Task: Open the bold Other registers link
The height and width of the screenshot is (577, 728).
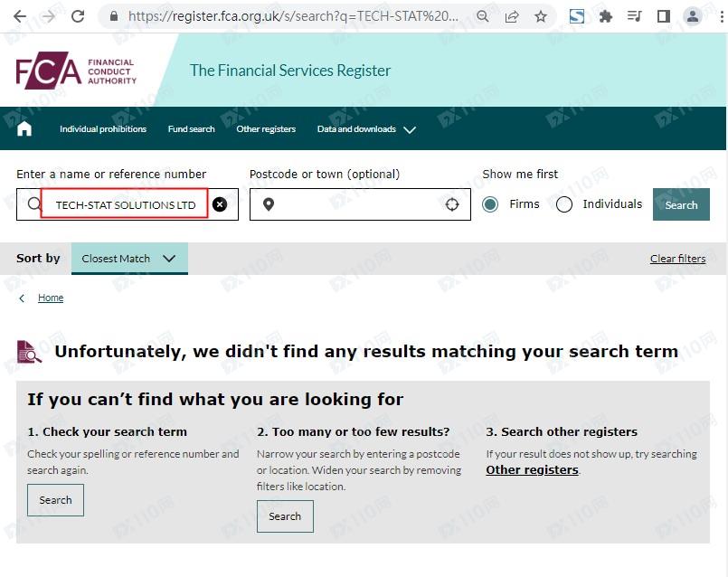Action: [x=532, y=470]
